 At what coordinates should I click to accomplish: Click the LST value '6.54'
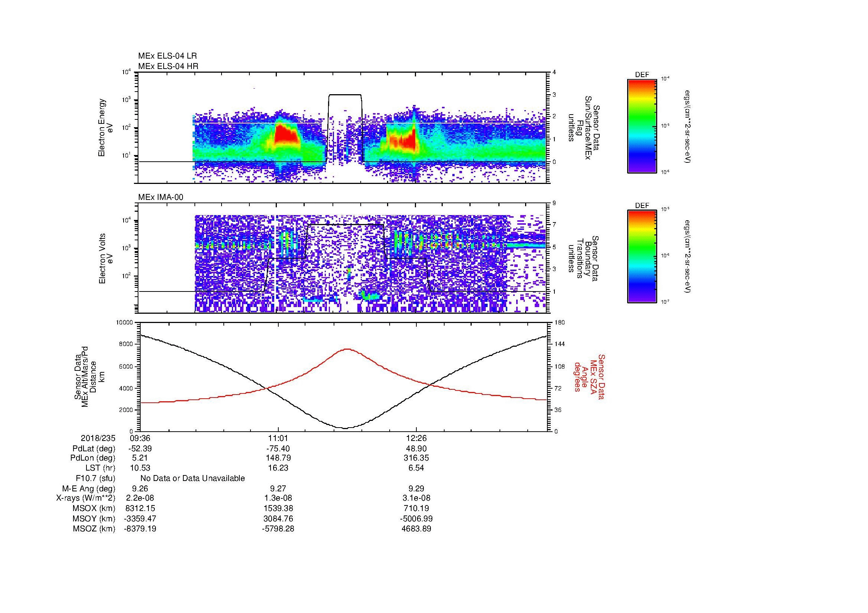pyautogui.click(x=416, y=468)
